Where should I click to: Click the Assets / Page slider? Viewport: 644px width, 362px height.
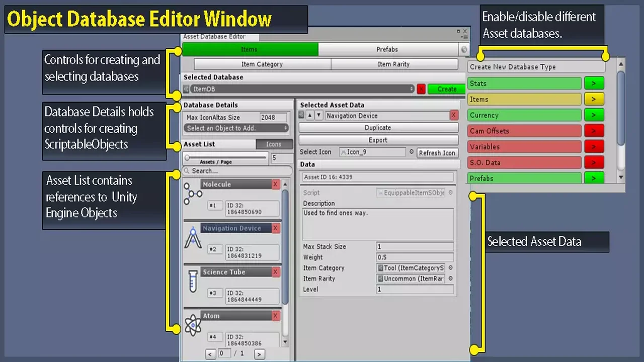click(226, 158)
